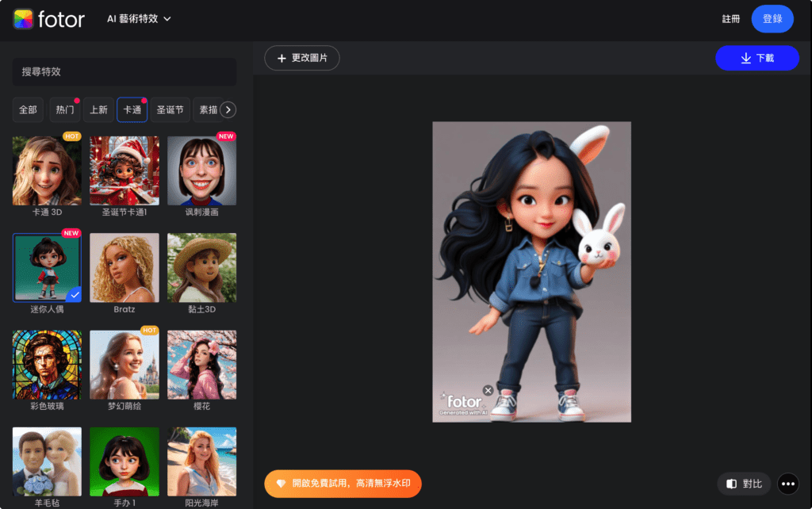Close the Fotor watermark with X icon

point(488,390)
